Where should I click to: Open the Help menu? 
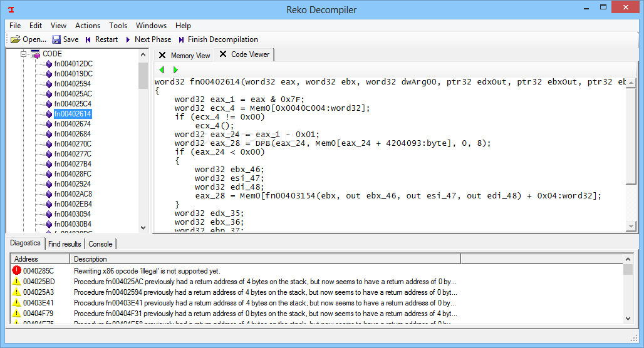183,26
